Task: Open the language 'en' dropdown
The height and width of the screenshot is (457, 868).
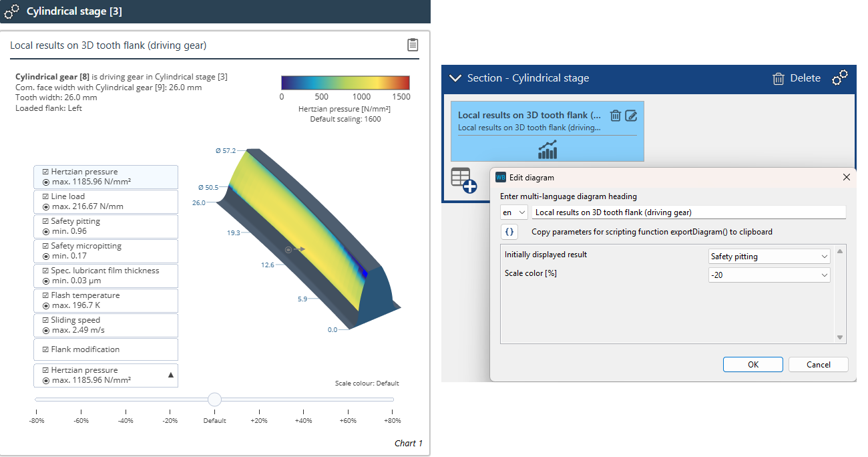Action: click(513, 212)
